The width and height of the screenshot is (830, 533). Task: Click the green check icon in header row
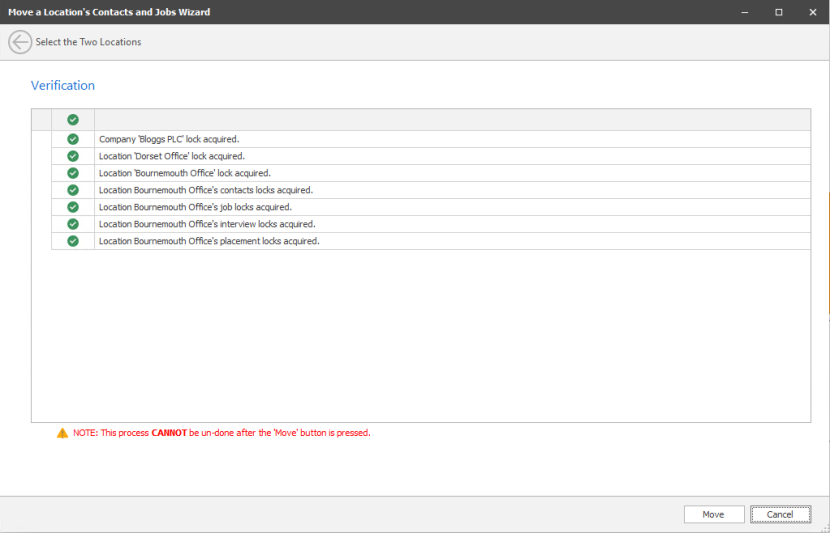point(73,120)
